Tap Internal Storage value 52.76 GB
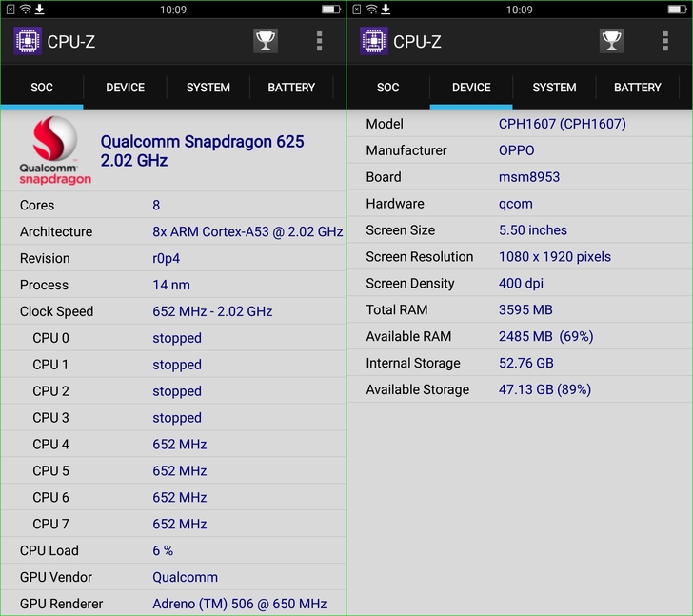The image size is (693, 616). tap(525, 363)
